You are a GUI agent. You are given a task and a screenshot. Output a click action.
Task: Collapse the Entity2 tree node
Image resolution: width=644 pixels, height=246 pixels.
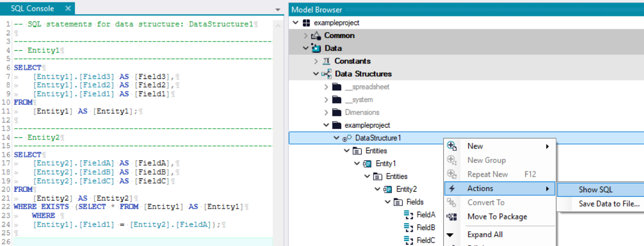click(x=378, y=189)
